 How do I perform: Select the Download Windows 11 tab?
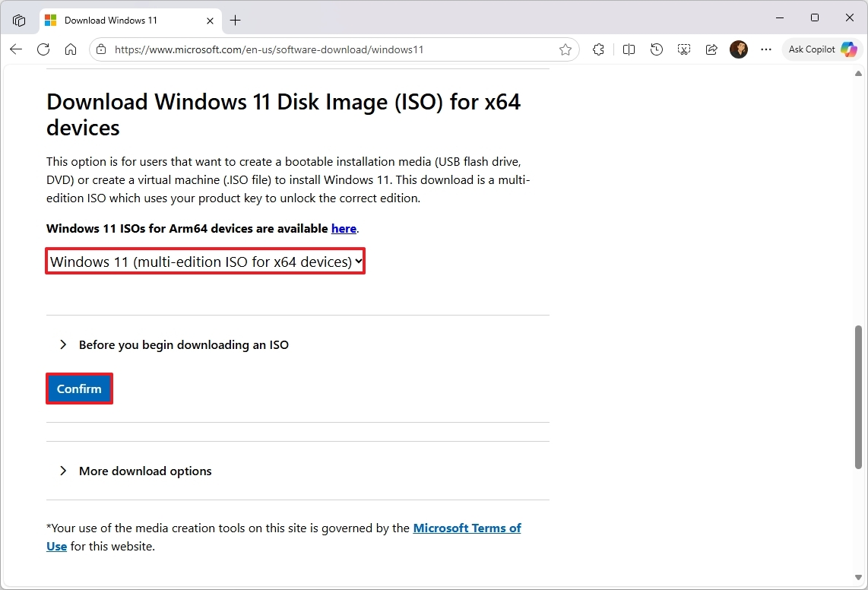point(130,21)
